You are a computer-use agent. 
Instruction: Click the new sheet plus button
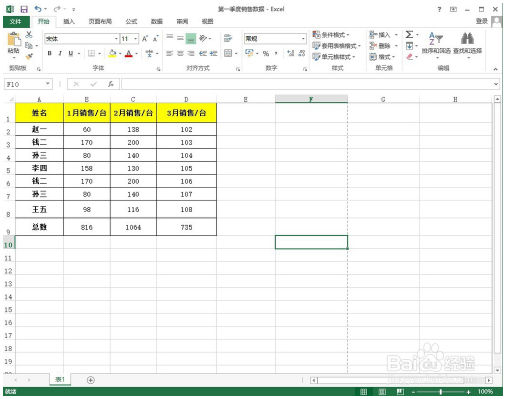91,380
